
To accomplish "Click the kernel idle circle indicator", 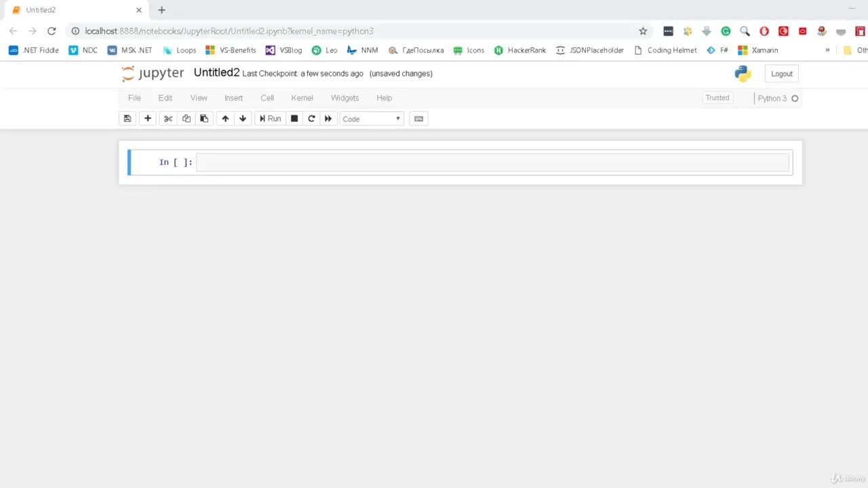I will point(795,98).
